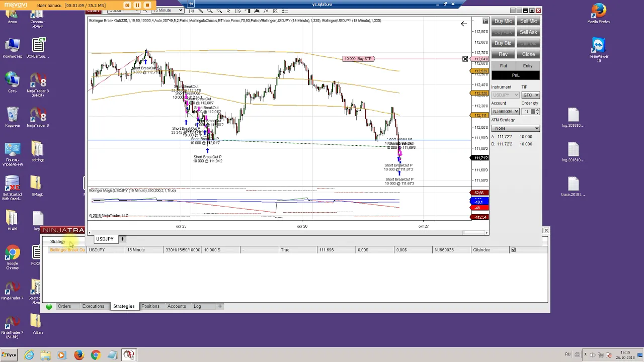The height and width of the screenshot is (362, 644).
Task: Click the Sell Ask button
Action: pyautogui.click(x=528, y=32)
